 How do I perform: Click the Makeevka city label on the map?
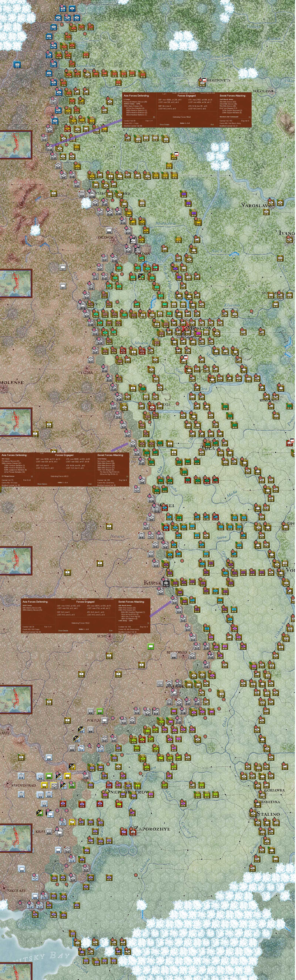pos(270,802)
